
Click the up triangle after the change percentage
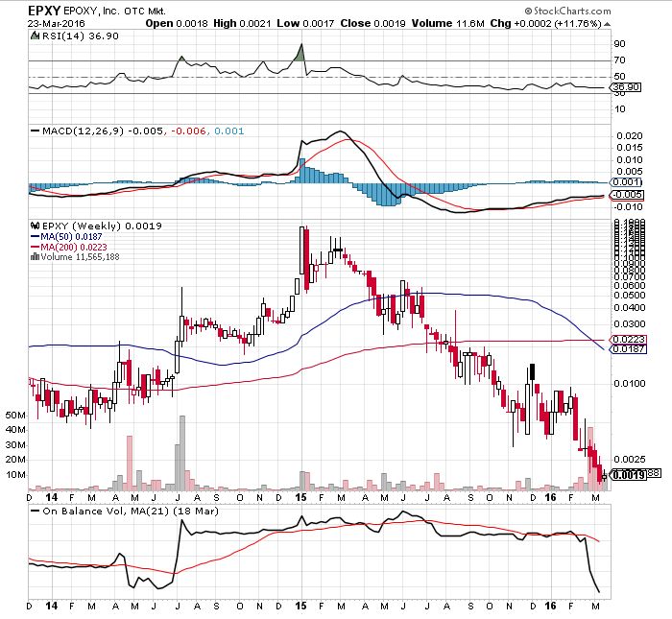607,24
